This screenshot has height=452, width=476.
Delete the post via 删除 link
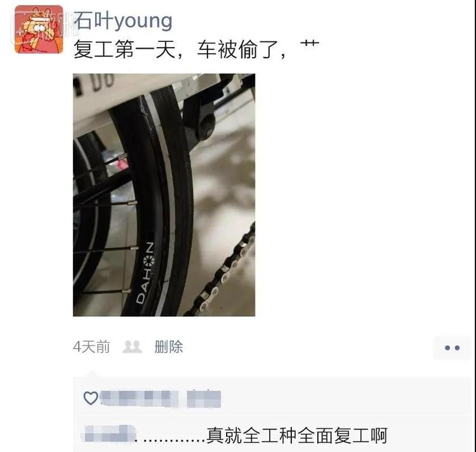[x=168, y=347]
